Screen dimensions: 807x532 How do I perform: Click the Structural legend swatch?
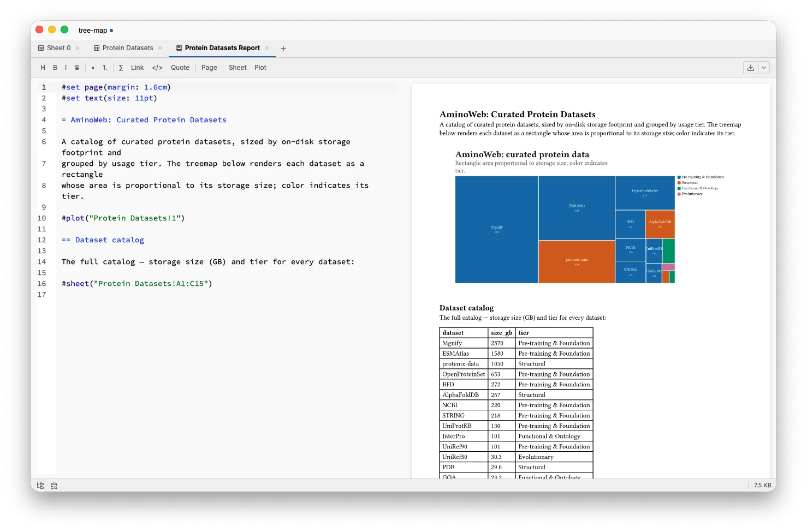pos(679,183)
